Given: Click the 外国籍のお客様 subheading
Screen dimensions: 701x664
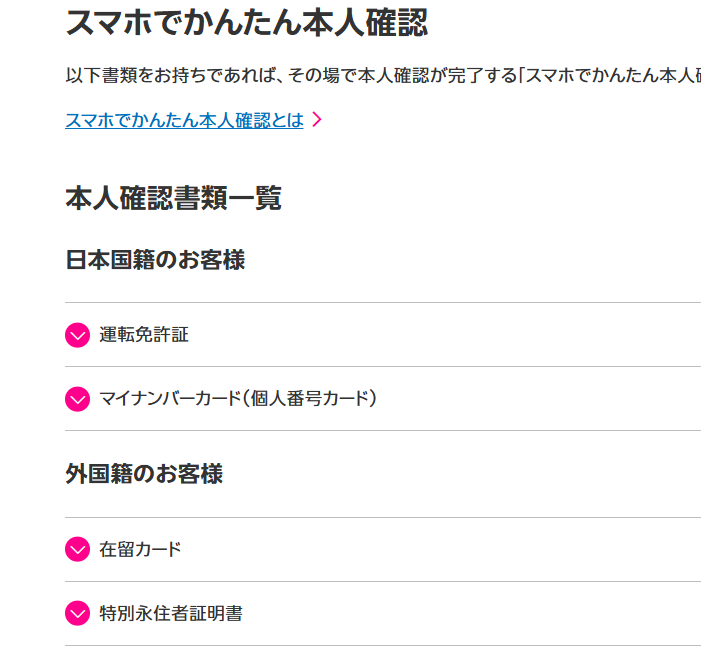Looking at the screenshot, I should point(144,474).
